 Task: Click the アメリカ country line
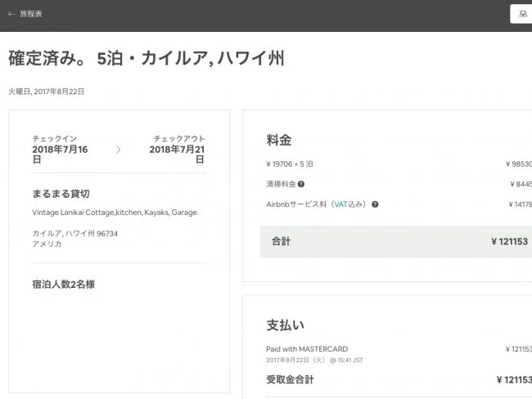47,244
